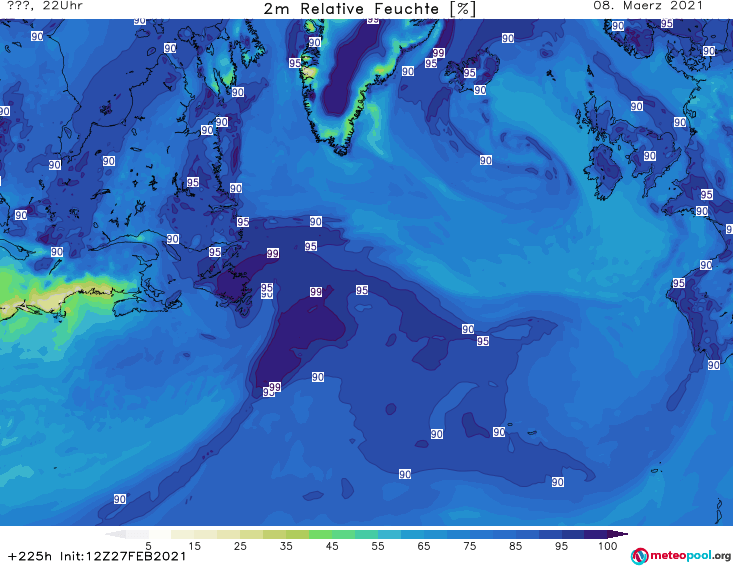Click Iceland on the humidity map
The image size is (733, 566).
coord(471,69)
